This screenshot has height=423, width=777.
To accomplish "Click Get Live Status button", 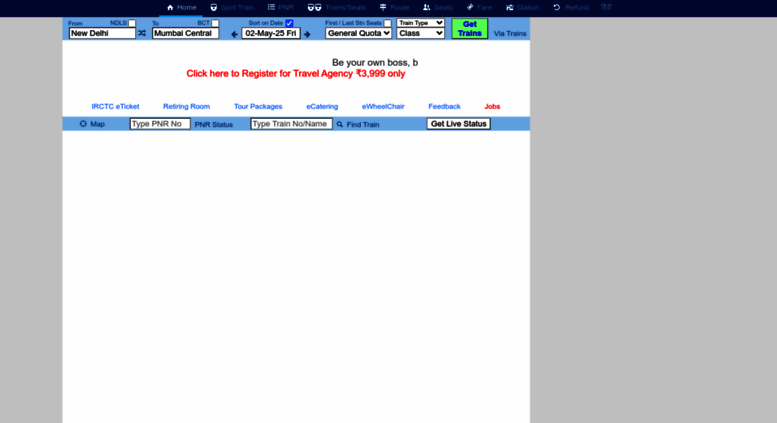I will pyautogui.click(x=458, y=124).
